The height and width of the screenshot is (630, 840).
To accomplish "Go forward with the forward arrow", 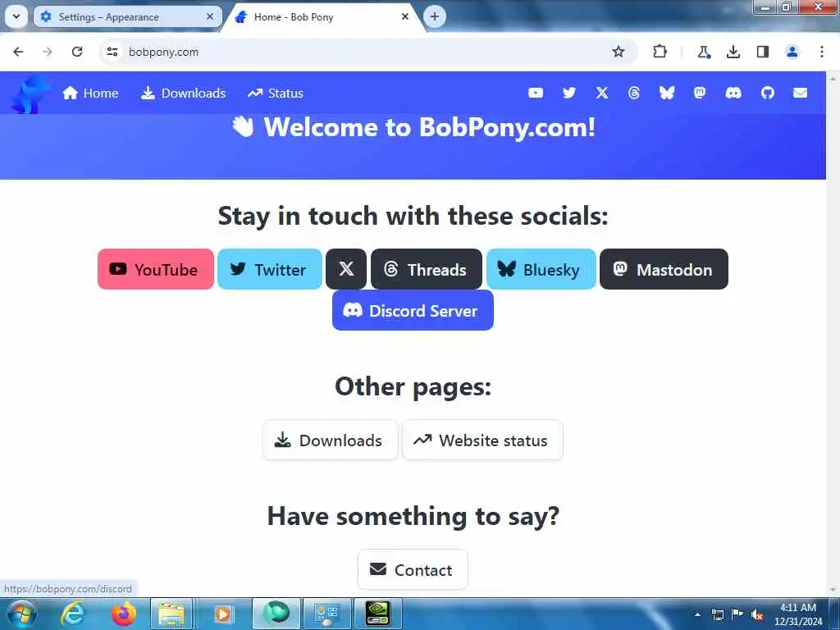I will 48,52.
